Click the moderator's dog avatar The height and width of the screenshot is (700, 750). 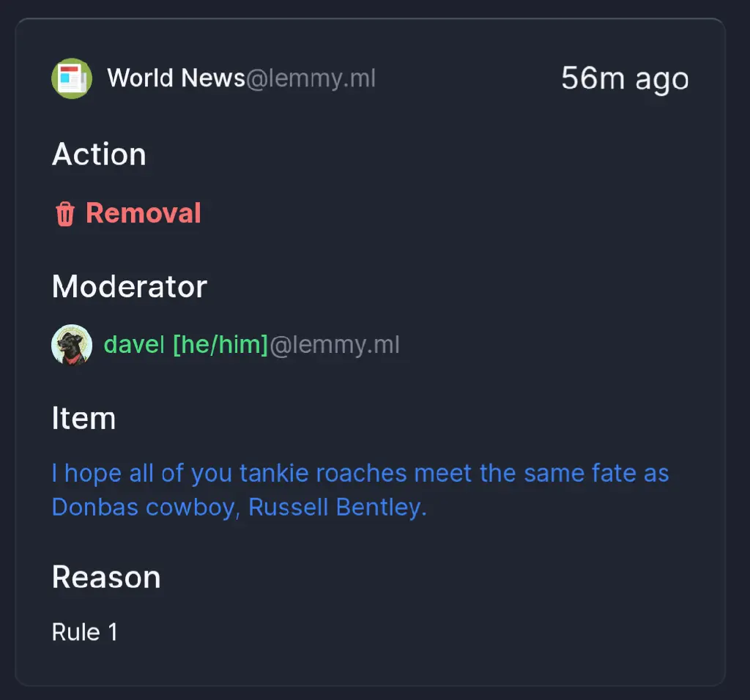click(x=72, y=345)
